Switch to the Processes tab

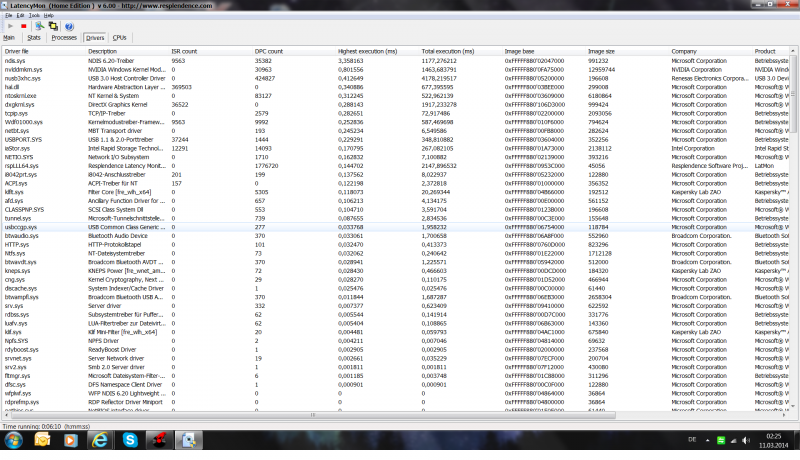[x=64, y=38]
